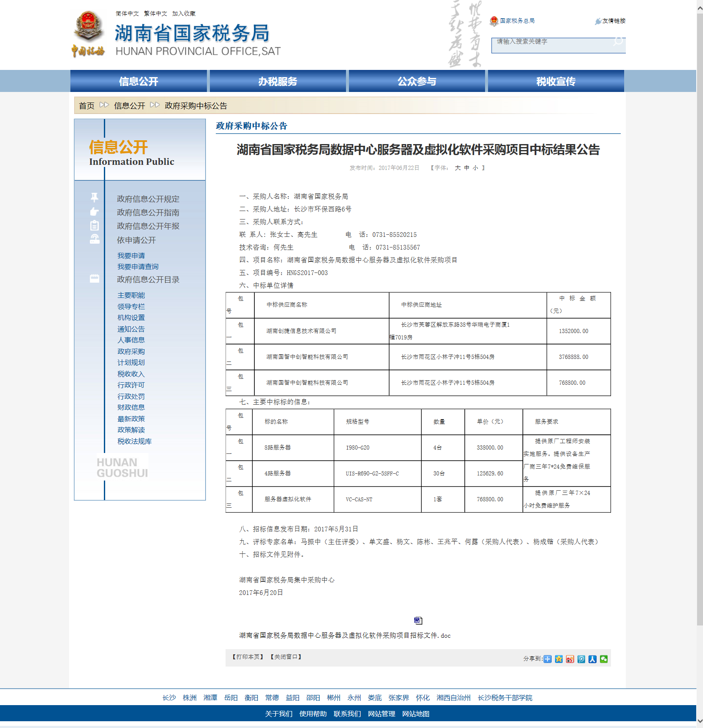Click the pushpin icon in sidebar

(94, 197)
